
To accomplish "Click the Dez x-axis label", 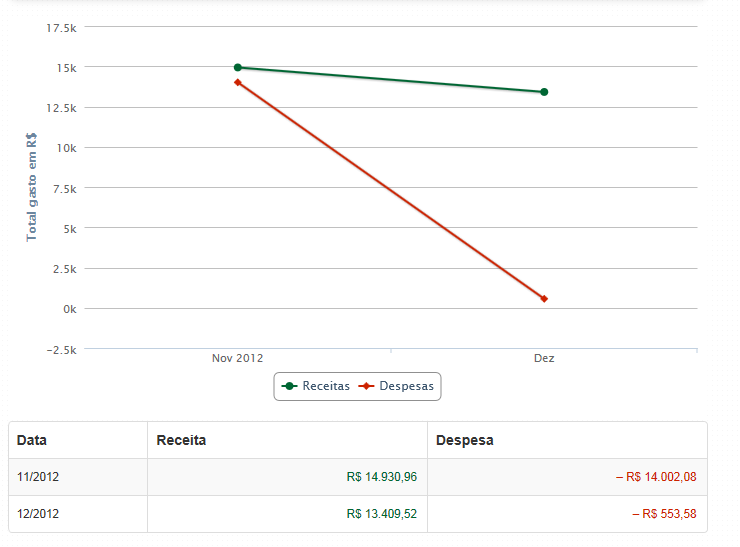I will 544,358.
